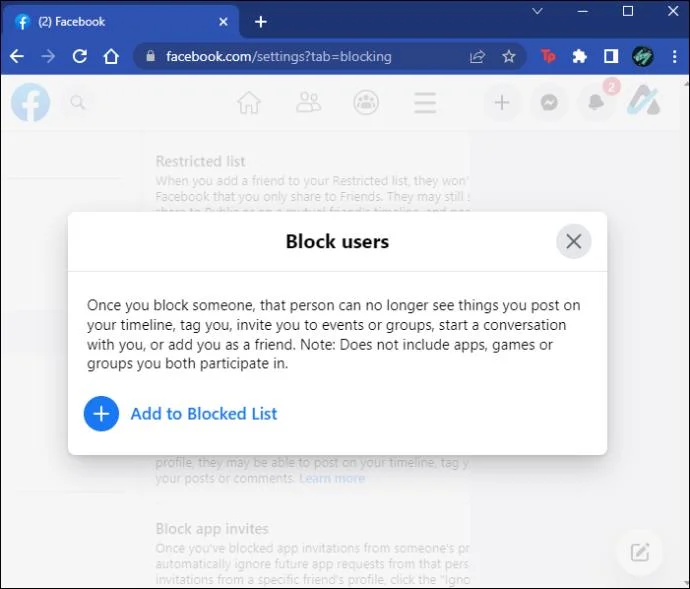This screenshot has width=690, height=589.
Task: Go back using browser back arrow
Action: (x=17, y=56)
